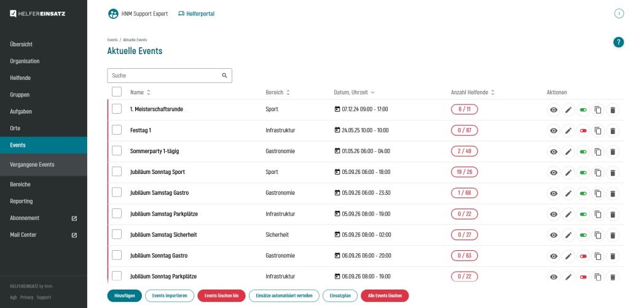Disable the green switch for 1. Meisterschaftsrunde
This screenshot has width=644, height=308.
click(583, 109)
